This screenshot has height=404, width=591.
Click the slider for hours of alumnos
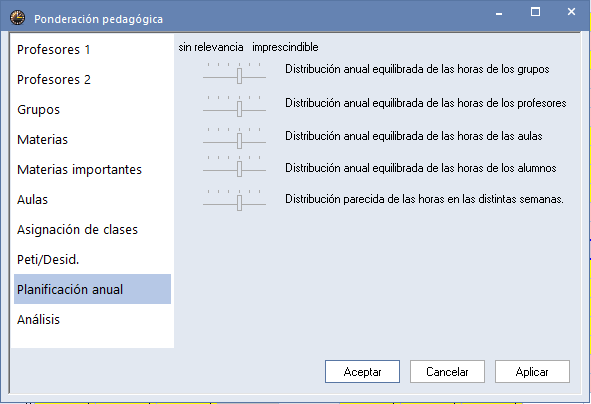[x=234, y=166]
